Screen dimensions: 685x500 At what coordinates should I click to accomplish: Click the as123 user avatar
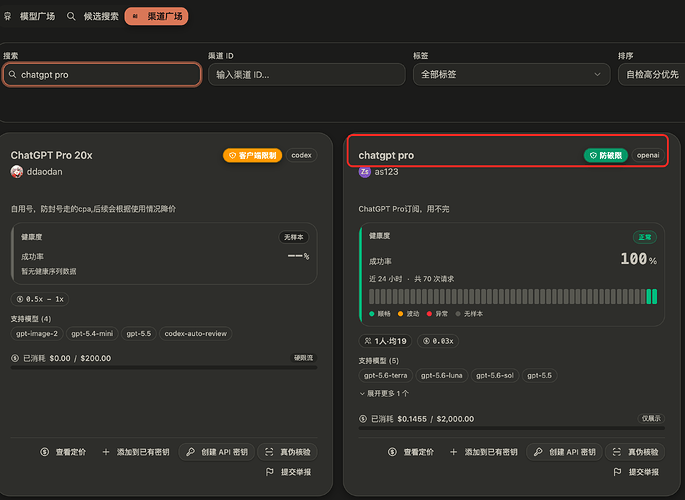tap(364, 172)
